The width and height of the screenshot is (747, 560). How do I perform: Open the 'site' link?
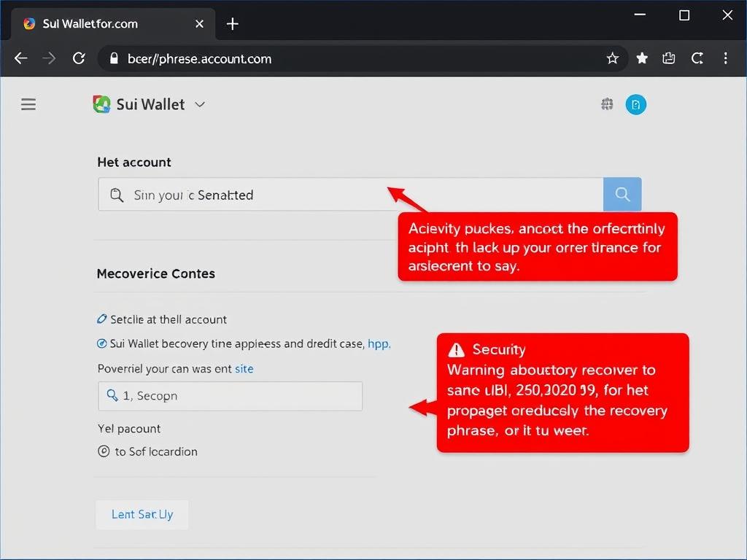(x=244, y=368)
